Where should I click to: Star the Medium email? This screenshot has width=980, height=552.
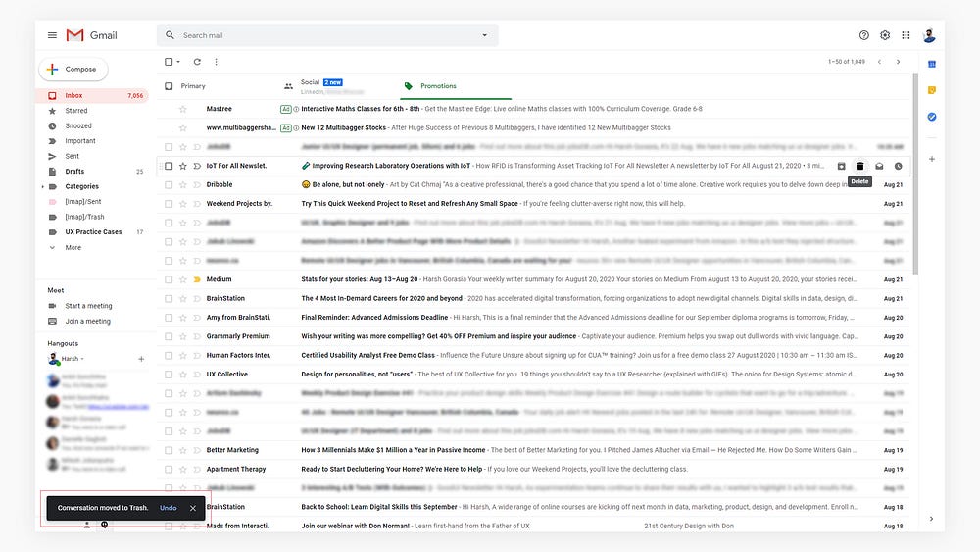tap(183, 280)
